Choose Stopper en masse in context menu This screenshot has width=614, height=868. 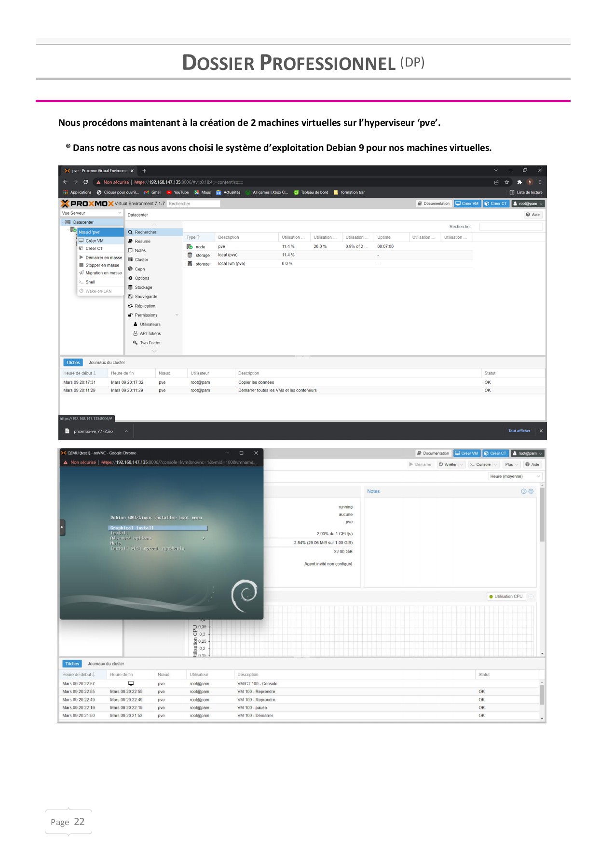102,265
